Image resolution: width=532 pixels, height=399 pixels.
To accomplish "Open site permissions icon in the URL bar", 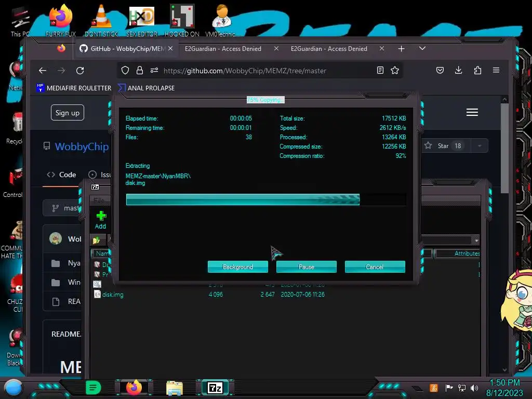I will point(154,70).
